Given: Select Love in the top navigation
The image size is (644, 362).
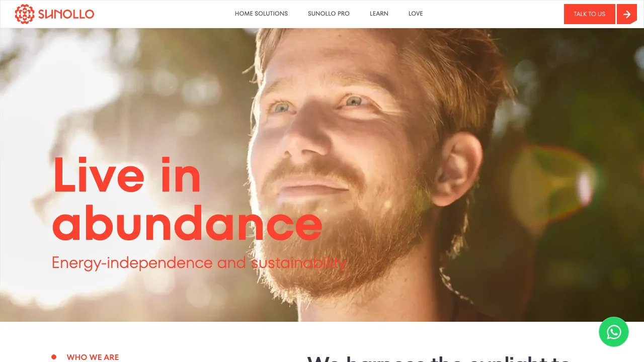Looking at the screenshot, I should (x=416, y=14).
